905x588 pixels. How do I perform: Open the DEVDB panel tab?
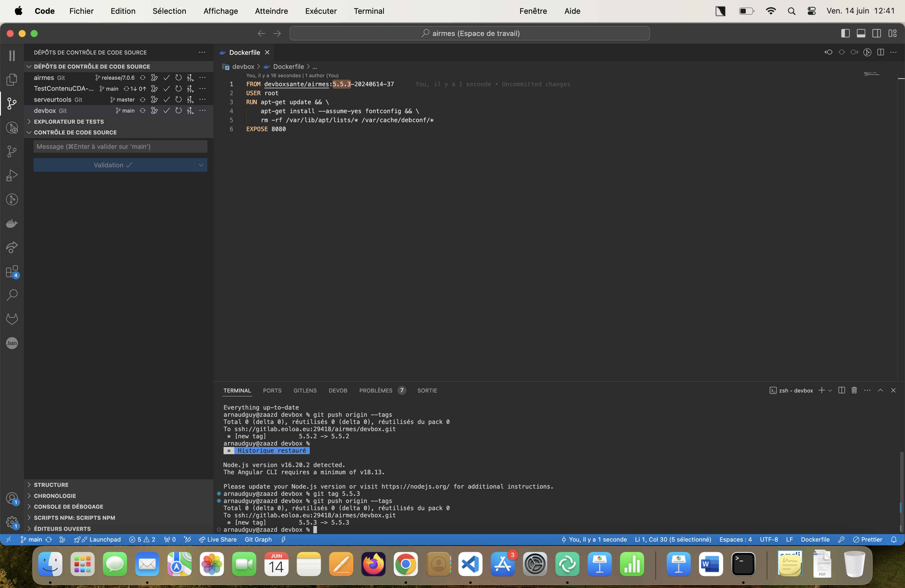[x=337, y=390]
